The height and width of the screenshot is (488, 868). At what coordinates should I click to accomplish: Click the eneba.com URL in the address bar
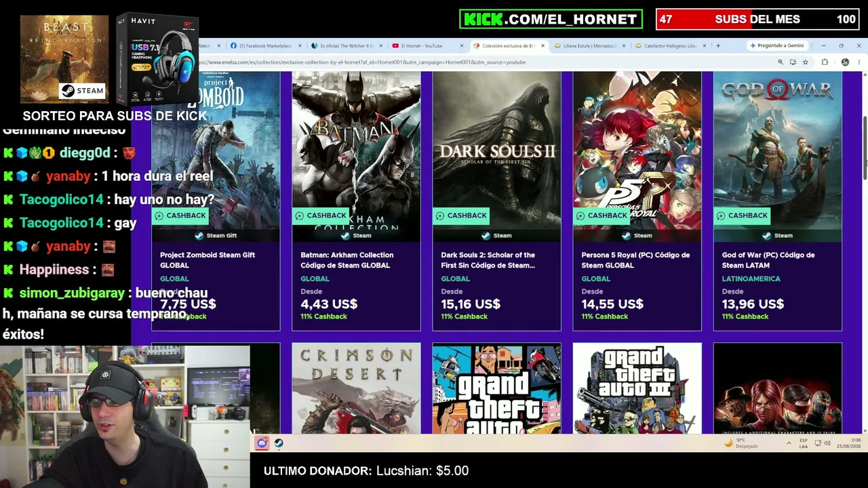click(363, 62)
